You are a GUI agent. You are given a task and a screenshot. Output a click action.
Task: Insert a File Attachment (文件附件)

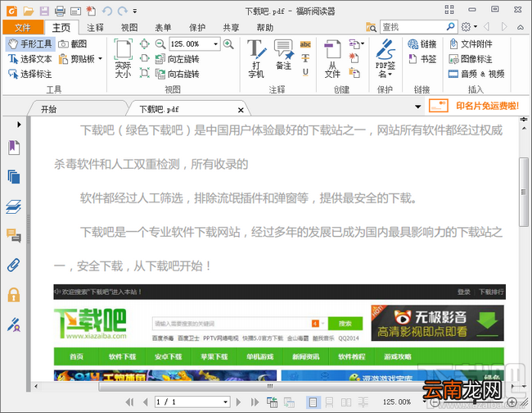[471, 44]
